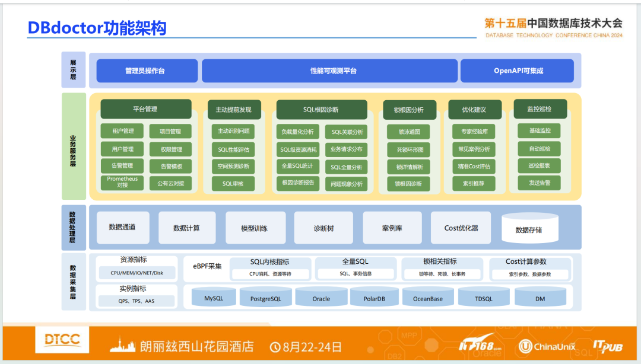Screen dimensions: 641x364
Task: Click the 监控巡检 module header
Action: coord(541,109)
